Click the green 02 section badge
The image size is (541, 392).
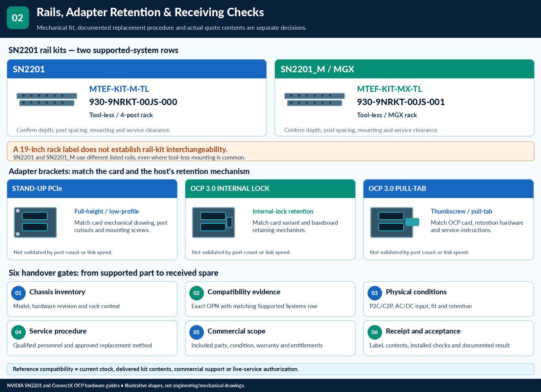(x=18, y=18)
